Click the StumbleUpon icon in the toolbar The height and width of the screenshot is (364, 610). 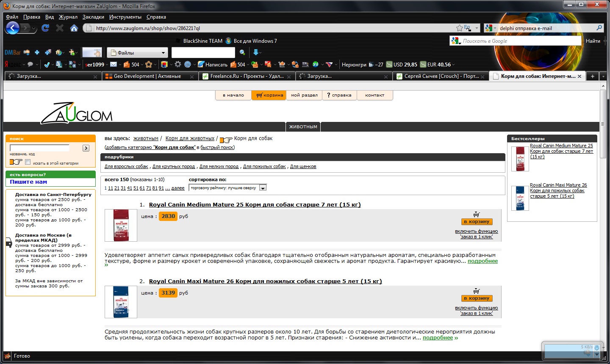[316, 64]
